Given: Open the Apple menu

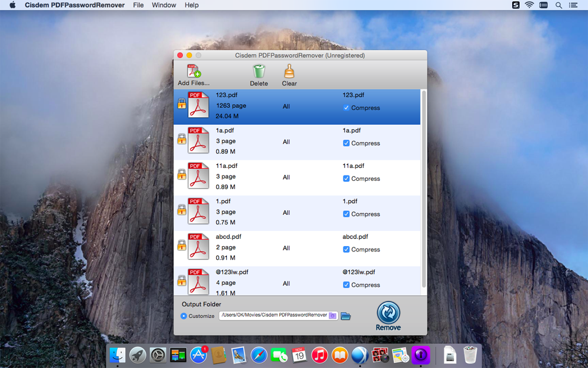Looking at the screenshot, I should (12, 5).
